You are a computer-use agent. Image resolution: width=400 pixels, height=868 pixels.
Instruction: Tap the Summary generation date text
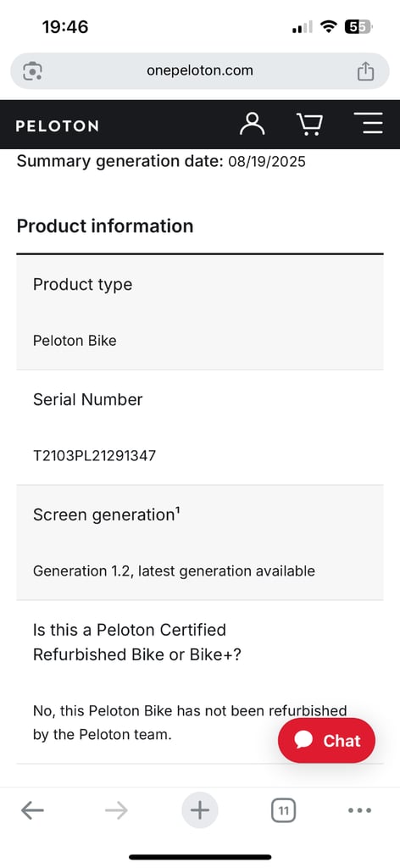click(161, 162)
